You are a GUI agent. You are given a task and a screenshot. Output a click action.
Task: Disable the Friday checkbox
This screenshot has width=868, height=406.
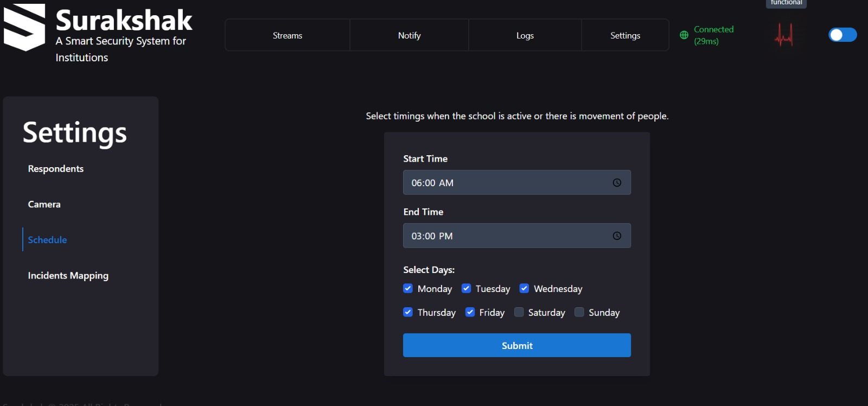(x=470, y=312)
